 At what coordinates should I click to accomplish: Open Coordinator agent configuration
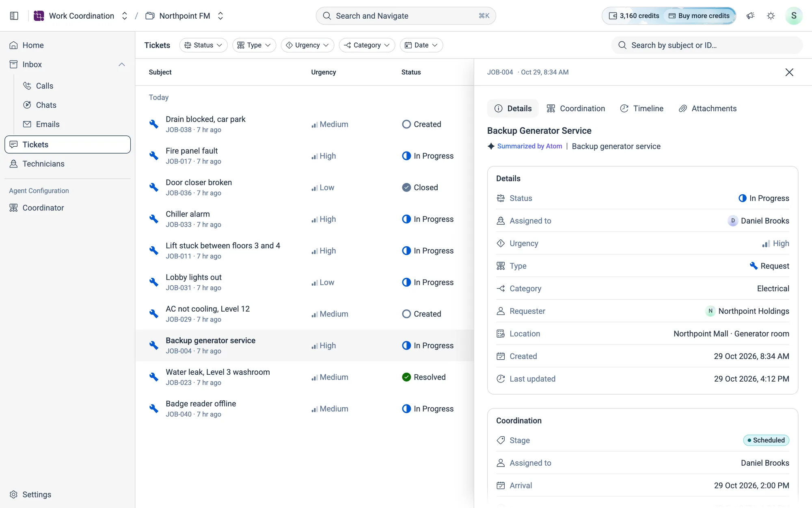pyautogui.click(x=67, y=208)
